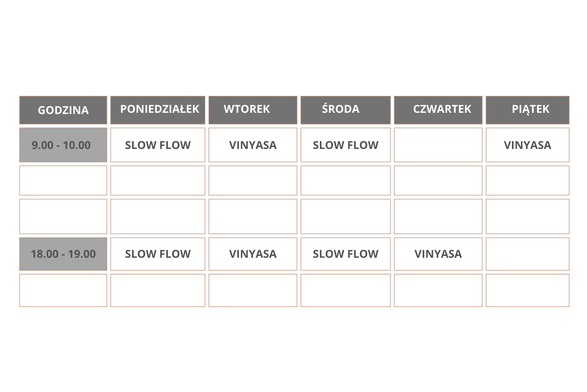Click the Friday morning VINYASA class
Screen dimensions: 587x392
click(528, 145)
